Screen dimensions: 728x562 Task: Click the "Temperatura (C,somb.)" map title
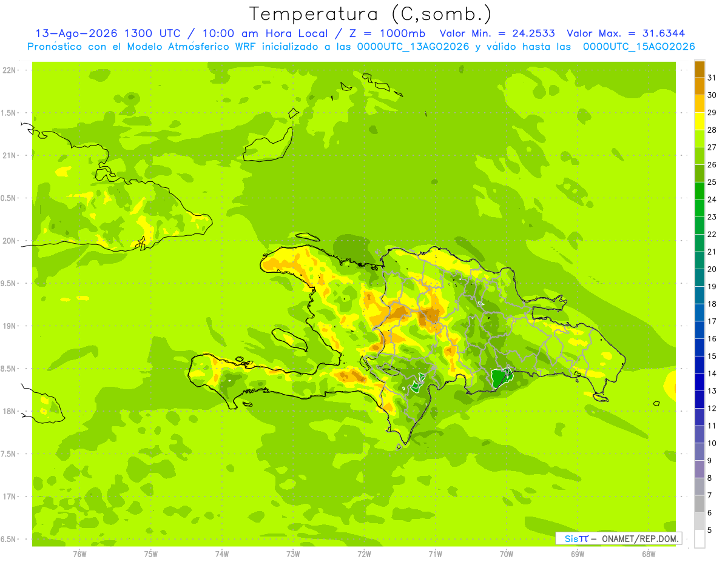[371, 14]
